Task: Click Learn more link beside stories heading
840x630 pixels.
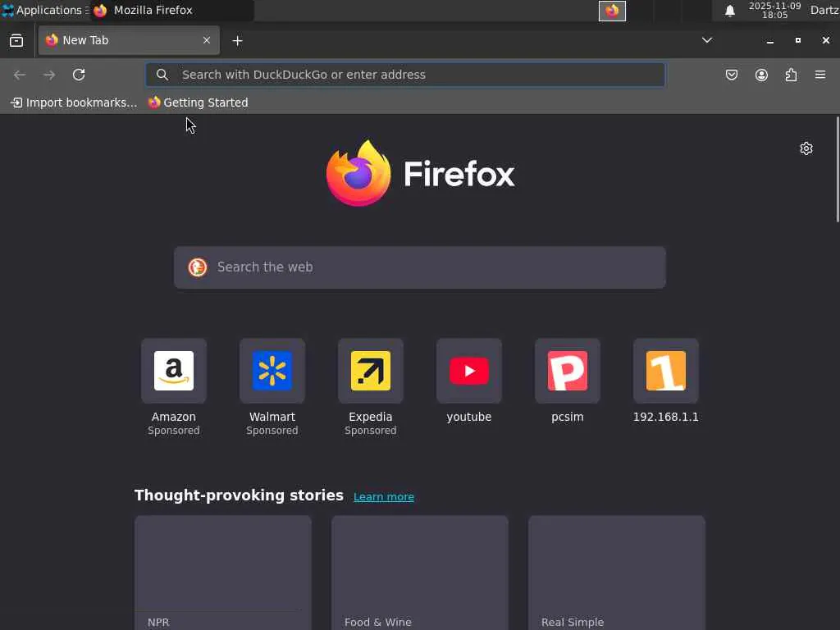Action: (x=384, y=496)
